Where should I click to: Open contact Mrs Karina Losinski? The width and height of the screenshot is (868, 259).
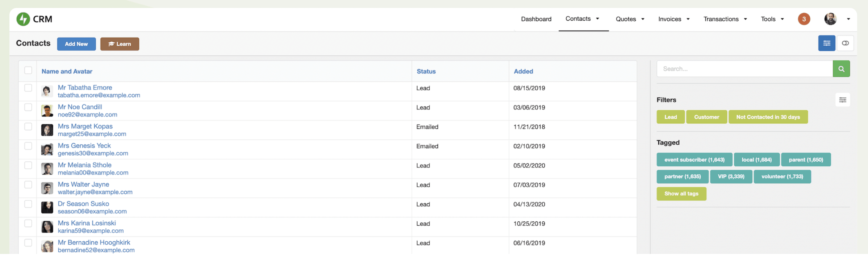coord(87,223)
